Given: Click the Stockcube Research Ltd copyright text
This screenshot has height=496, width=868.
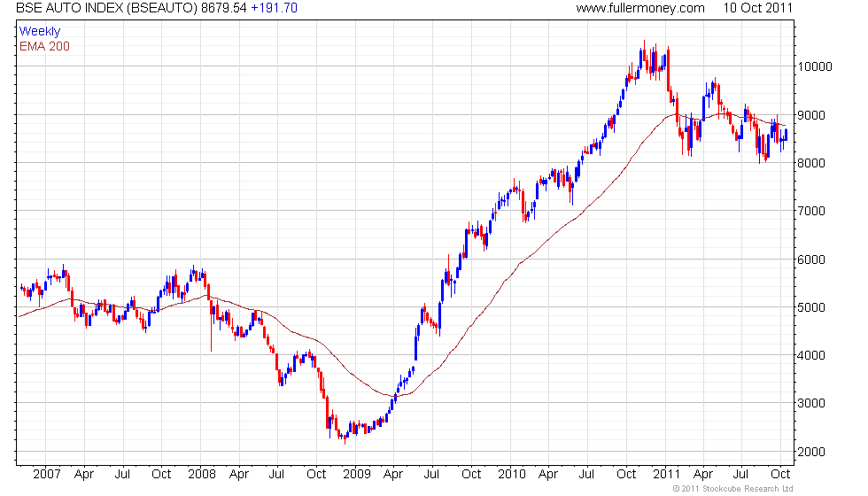Looking at the screenshot, I should 732,489.
